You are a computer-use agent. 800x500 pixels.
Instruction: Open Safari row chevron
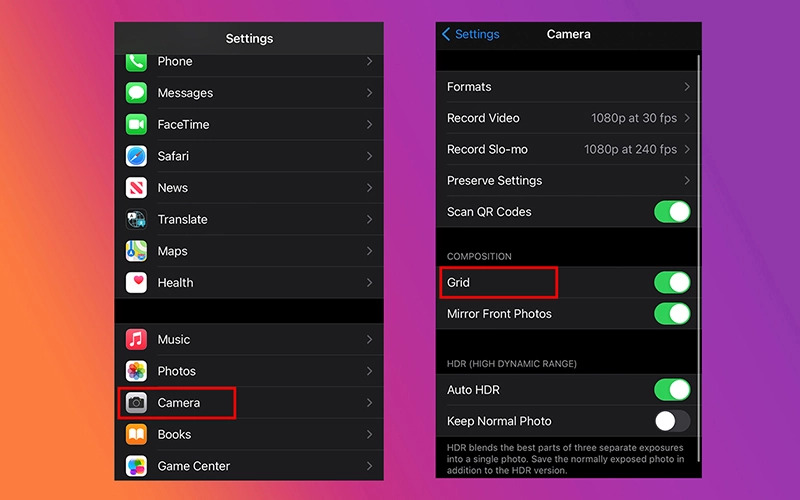369,156
